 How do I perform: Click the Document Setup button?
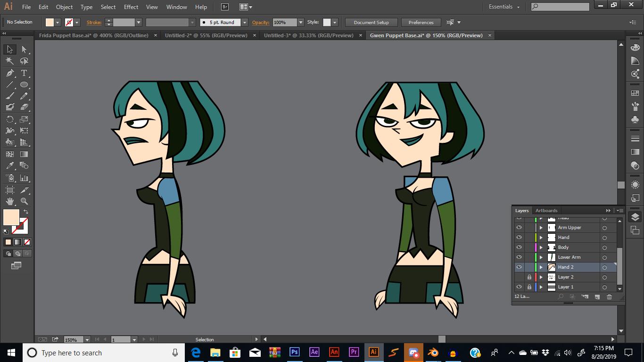(x=371, y=22)
